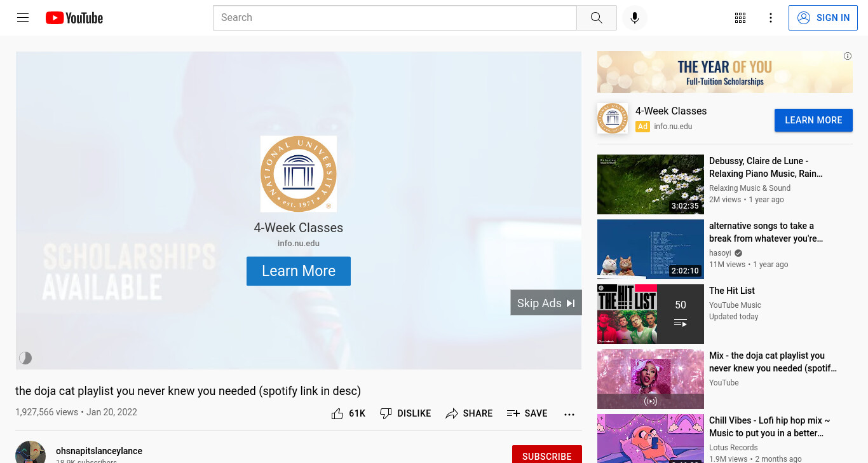The width and height of the screenshot is (868, 463).
Task: Click the 4-Week Classes overlay title
Action: (299, 228)
